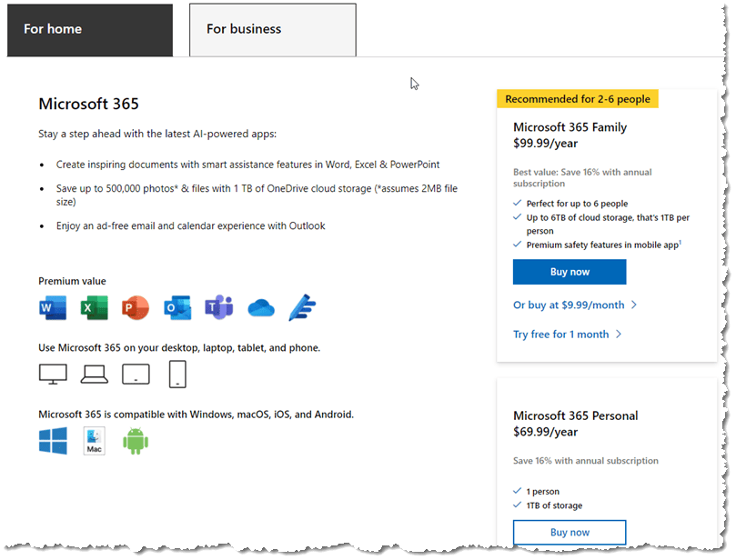Click the Microsoft Teams icon
Image resolution: width=736 pixels, height=560 pixels.
pos(218,308)
